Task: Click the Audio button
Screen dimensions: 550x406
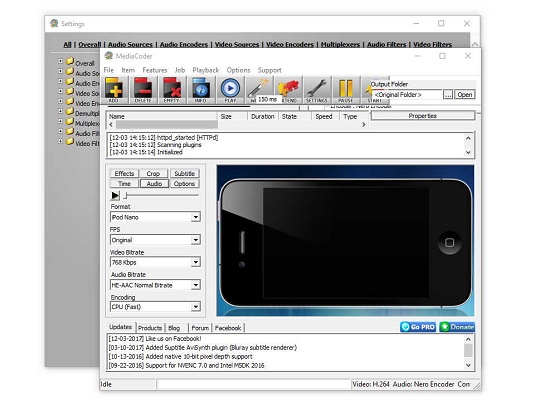Action: (x=154, y=184)
